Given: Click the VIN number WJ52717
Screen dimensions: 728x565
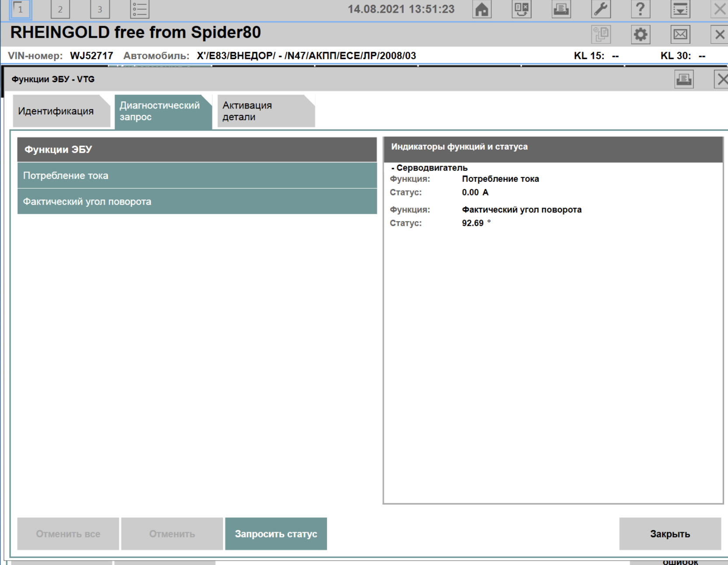Looking at the screenshot, I should (91, 56).
